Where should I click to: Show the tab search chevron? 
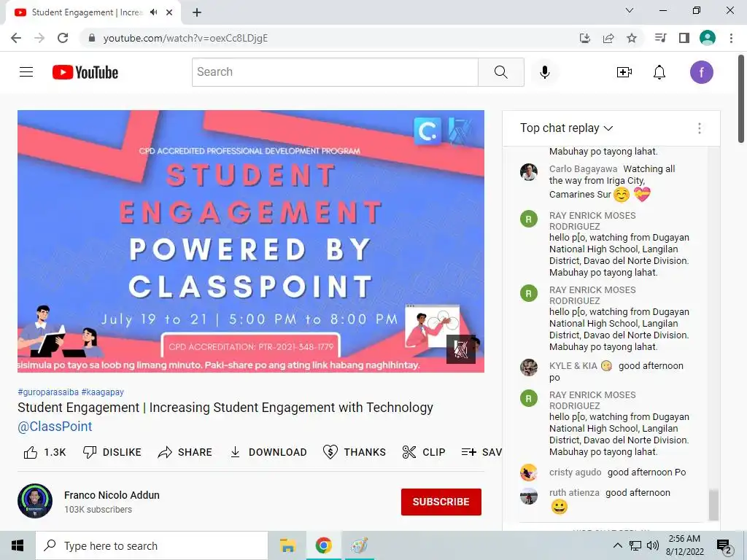coord(630,10)
